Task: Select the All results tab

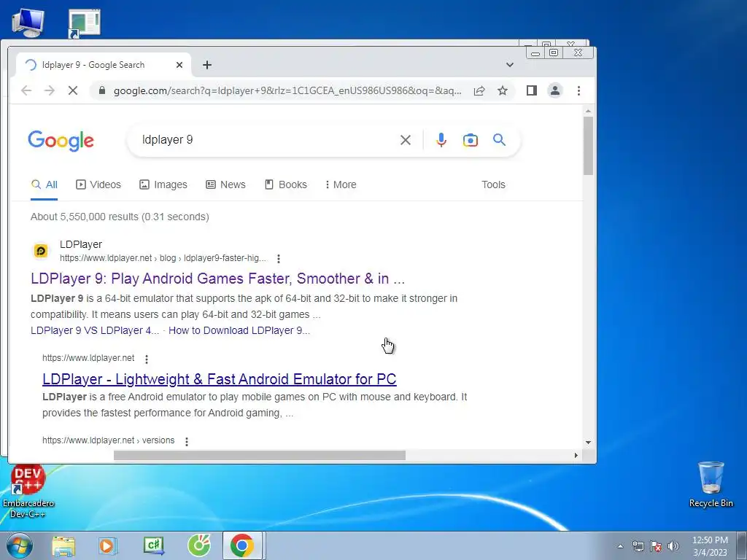Action: 44,184
